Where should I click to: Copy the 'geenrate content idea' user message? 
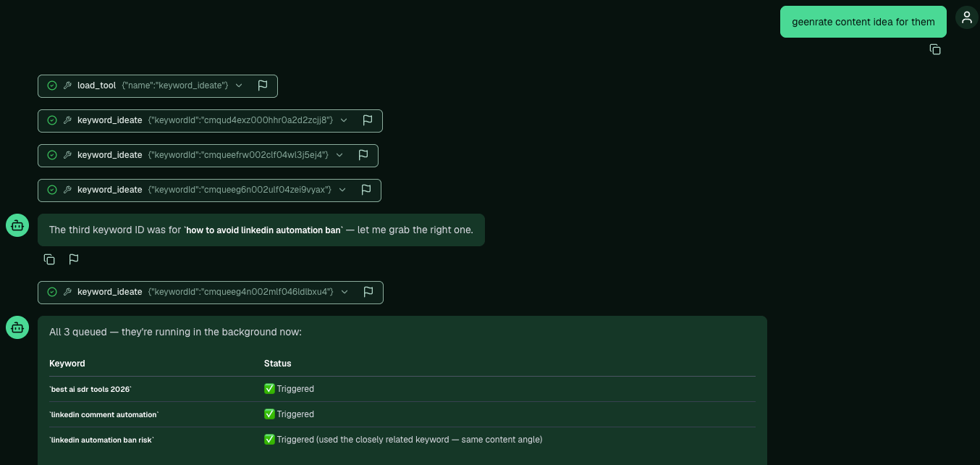(x=935, y=49)
